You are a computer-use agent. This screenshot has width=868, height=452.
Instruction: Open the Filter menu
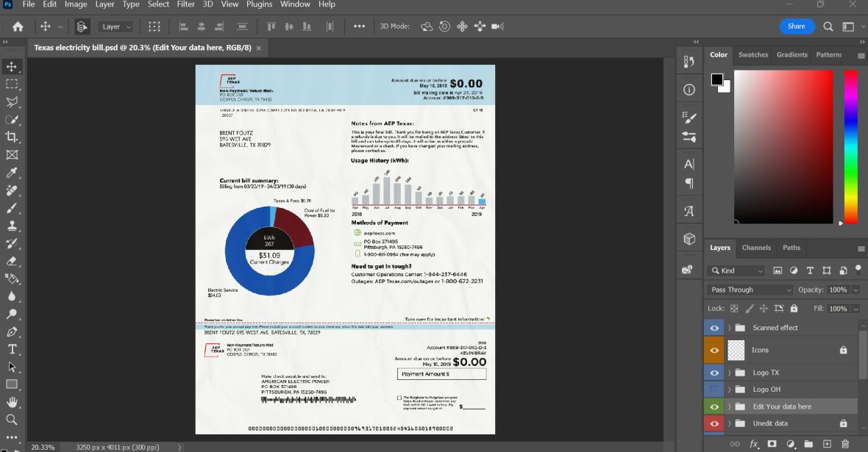point(185,4)
